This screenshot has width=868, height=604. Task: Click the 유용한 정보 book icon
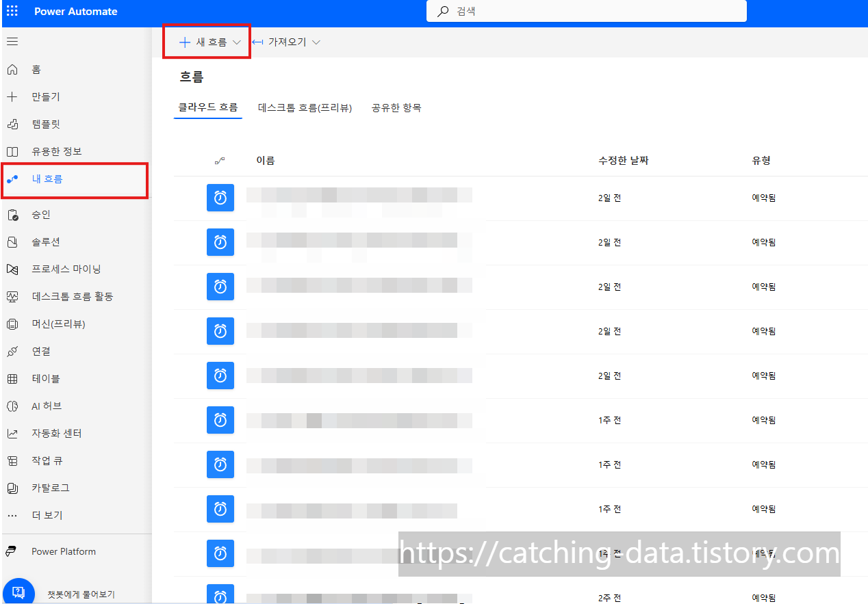pos(12,152)
